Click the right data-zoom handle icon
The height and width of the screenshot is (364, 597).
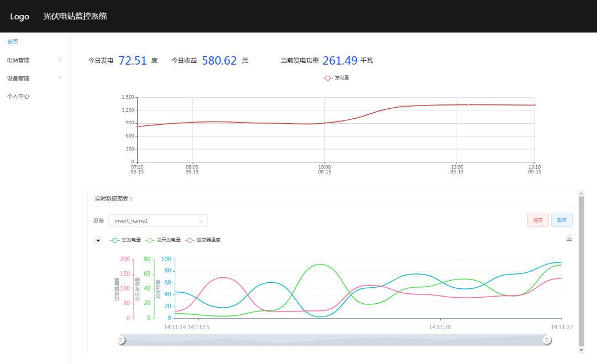point(547,340)
